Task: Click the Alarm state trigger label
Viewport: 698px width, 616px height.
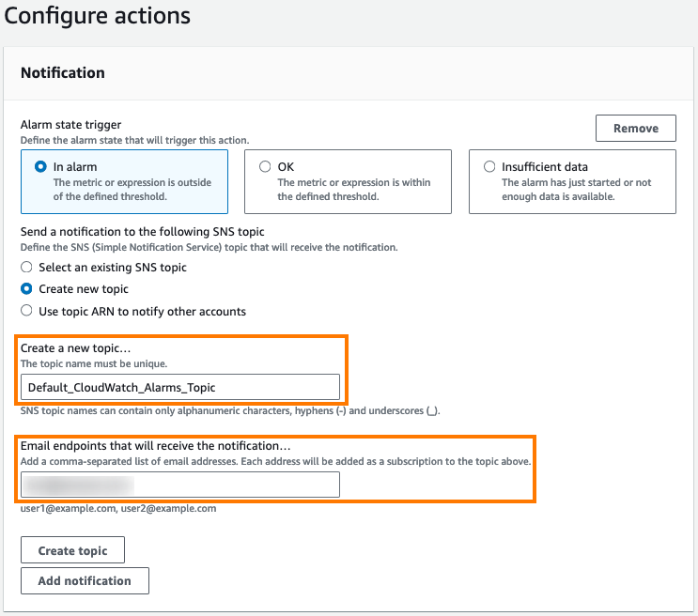Action: (x=70, y=125)
